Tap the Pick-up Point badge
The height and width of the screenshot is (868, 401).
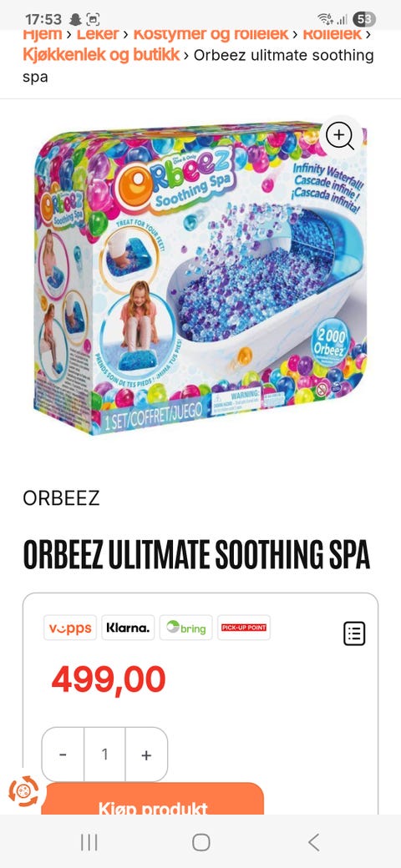coord(244,628)
